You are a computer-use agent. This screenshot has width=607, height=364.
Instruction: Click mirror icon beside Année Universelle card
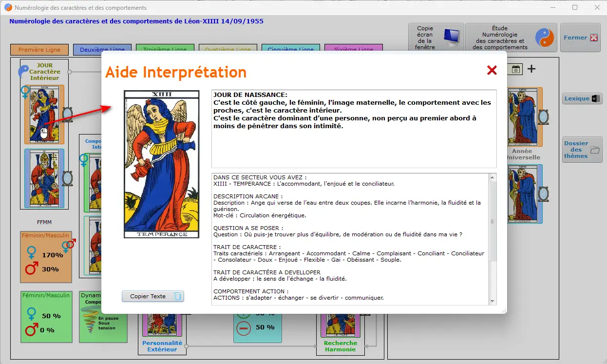click(545, 194)
